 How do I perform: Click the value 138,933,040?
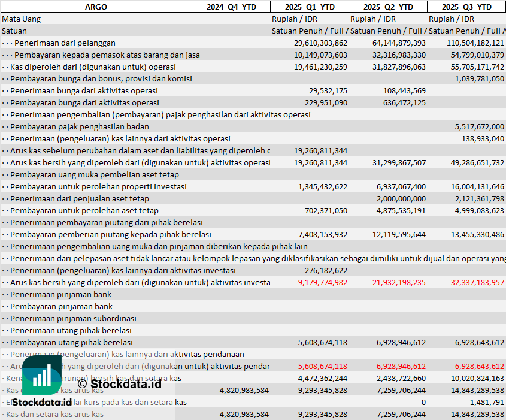click(x=483, y=138)
